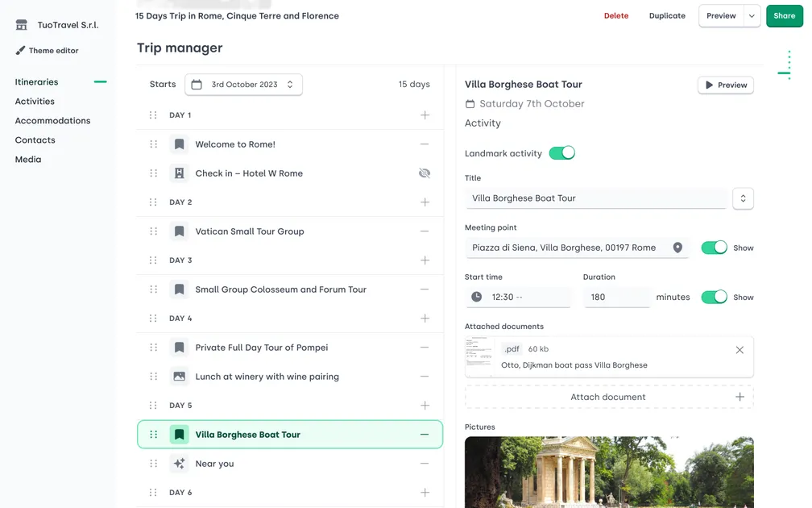Click the plus icon to add an item to DAY 3
This screenshot has height=508, width=812.
tap(425, 260)
